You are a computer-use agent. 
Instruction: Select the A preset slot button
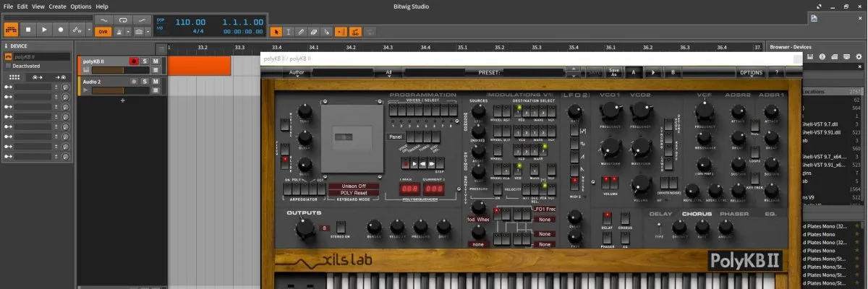click(634, 72)
